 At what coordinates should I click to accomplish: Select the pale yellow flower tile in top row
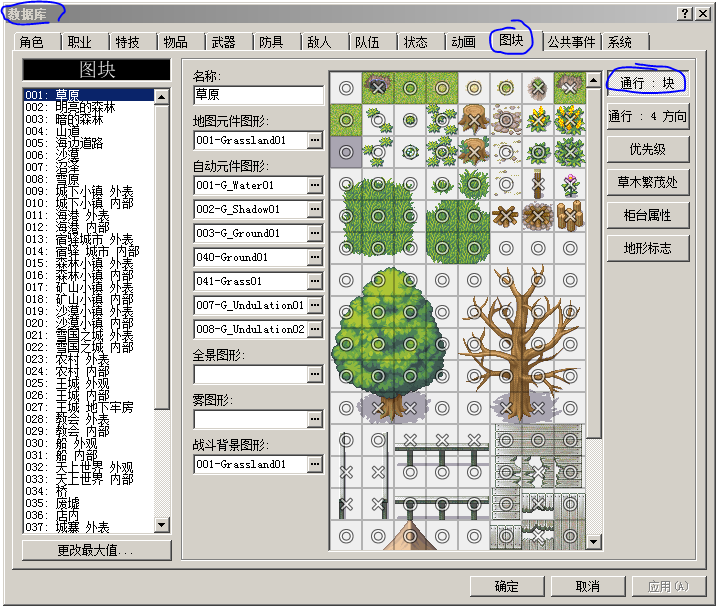click(x=474, y=88)
